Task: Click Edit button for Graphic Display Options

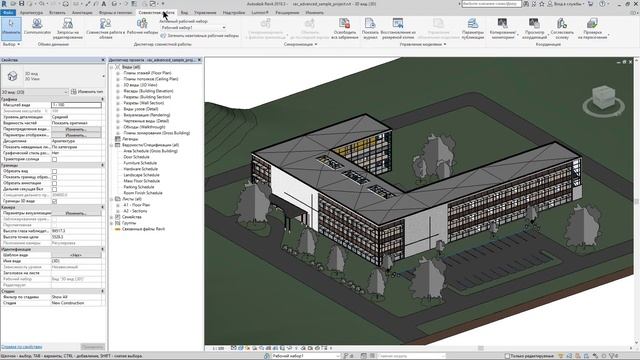Action: [76, 135]
